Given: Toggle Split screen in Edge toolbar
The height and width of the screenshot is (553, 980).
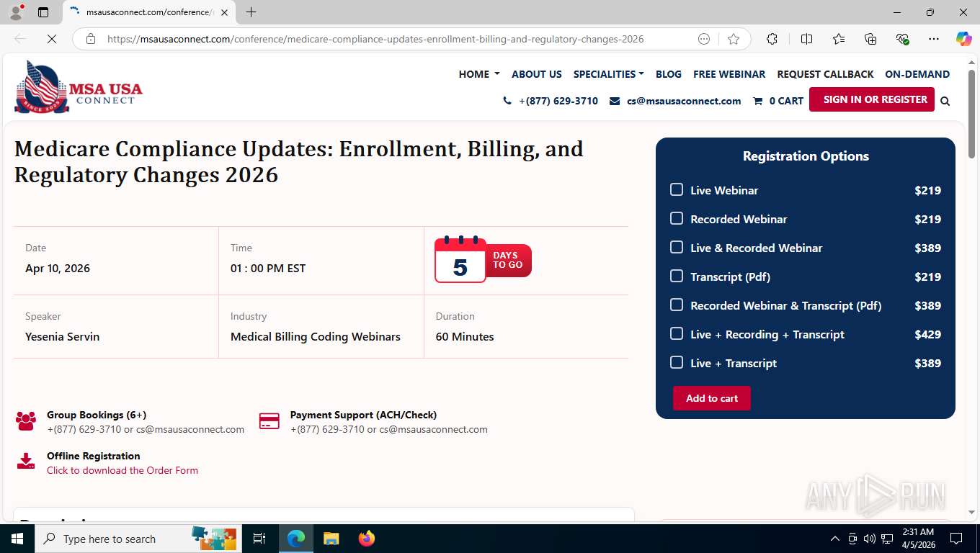Looking at the screenshot, I should point(806,39).
